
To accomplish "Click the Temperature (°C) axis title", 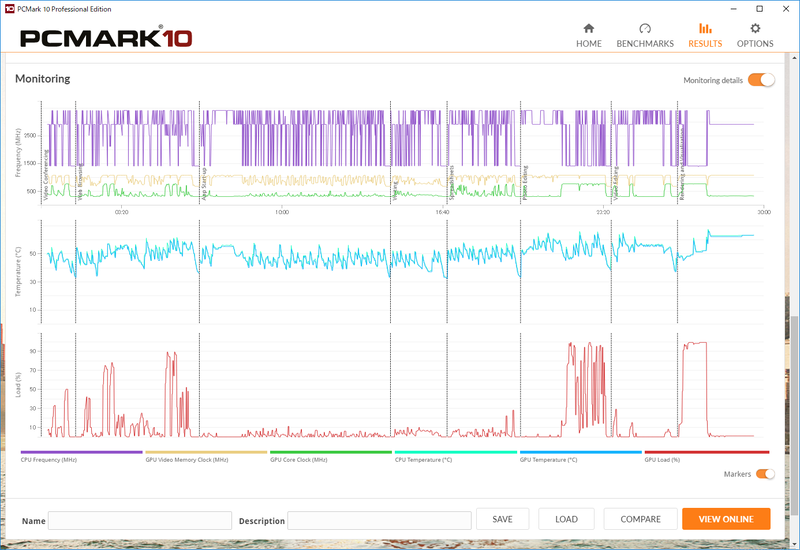I will 18,271.
